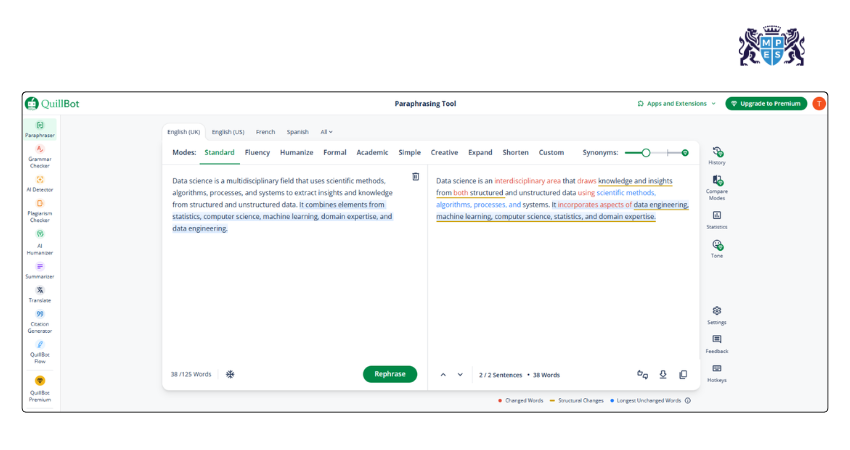The image size is (850, 450).
Task: Open the Apps and Extensions dropdown
Action: tap(677, 103)
